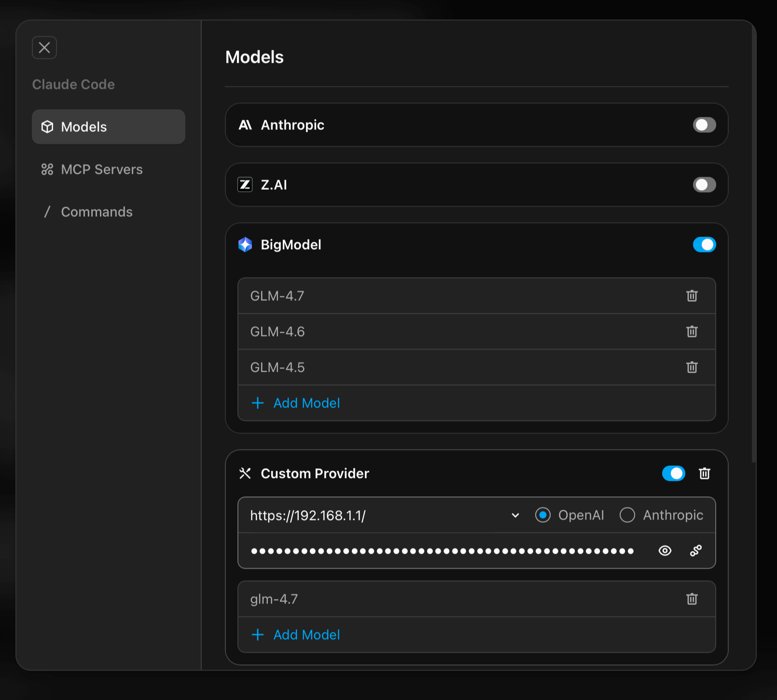Delete the GLM-4.6 model entry
Viewport: 777px width, 700px height.
pos(692,332)
